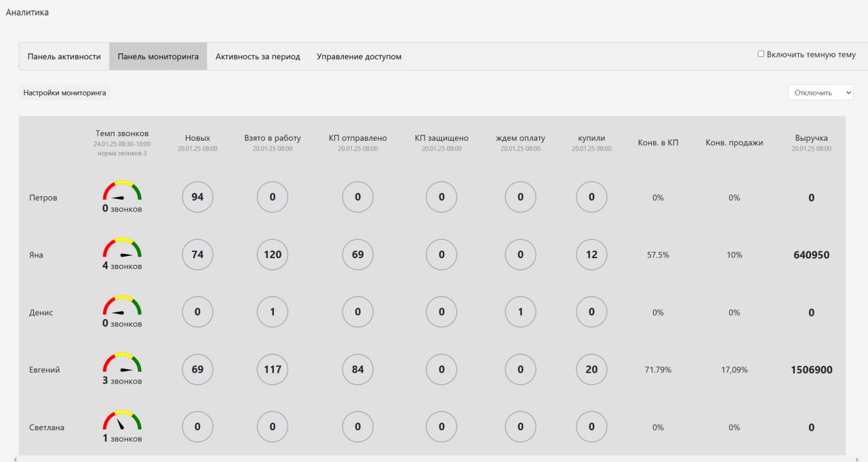
Task: Click the employee name Светлана
Action: 47,427
